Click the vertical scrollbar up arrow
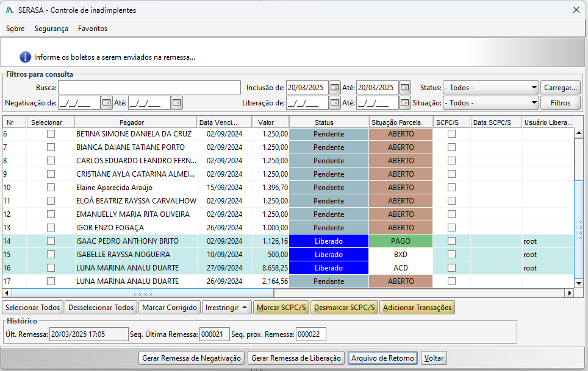The height and width of the screenshot is (371, 588). pos(579,133)
